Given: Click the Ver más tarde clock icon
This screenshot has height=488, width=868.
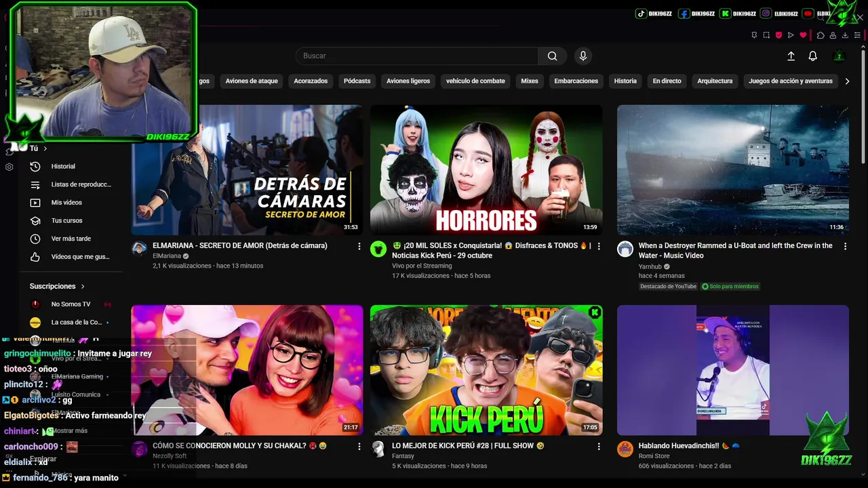Looking at the screenshot, I should [x=35, y=239].
